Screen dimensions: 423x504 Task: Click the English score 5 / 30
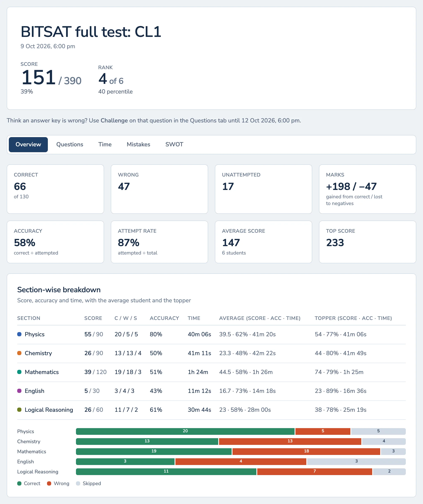[92, 391]
